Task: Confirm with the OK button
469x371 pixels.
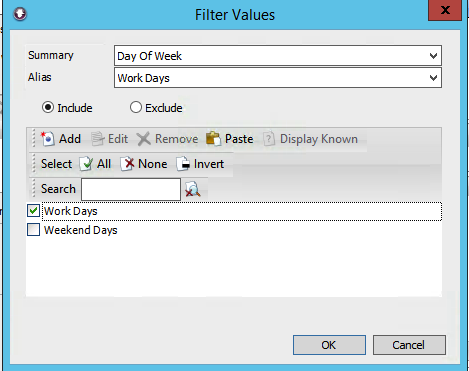Action: tap(329, 345)
